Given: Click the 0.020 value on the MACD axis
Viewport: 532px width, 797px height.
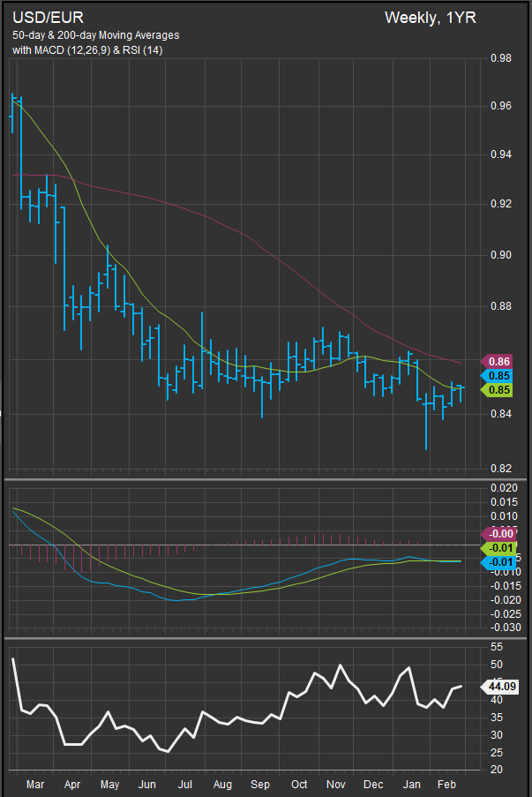Looking at the screenshot, I should pyautogui.click(x=503, y=487).
